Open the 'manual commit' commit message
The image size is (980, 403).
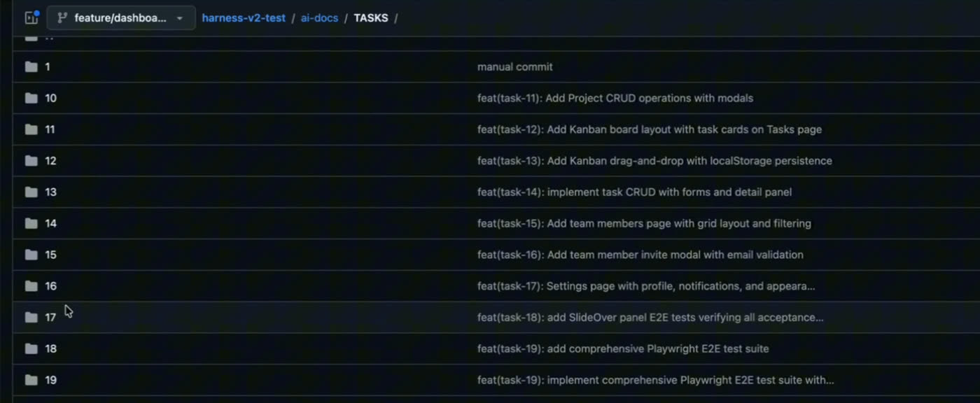pos(514,66)
